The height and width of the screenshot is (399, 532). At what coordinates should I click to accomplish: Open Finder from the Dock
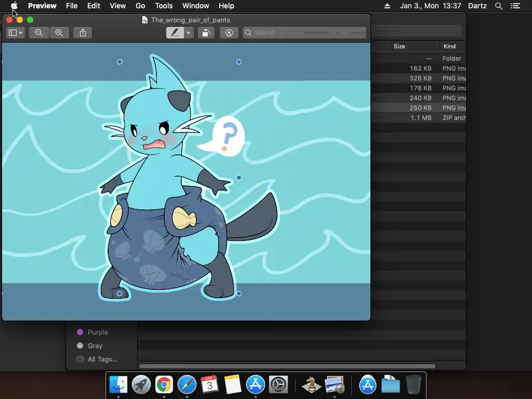tap(118, 385)
